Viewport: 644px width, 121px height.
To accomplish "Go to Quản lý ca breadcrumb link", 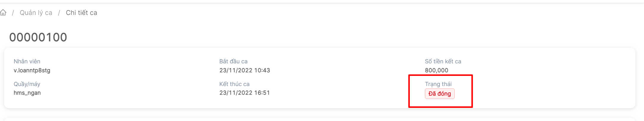I will click(36, 13).
